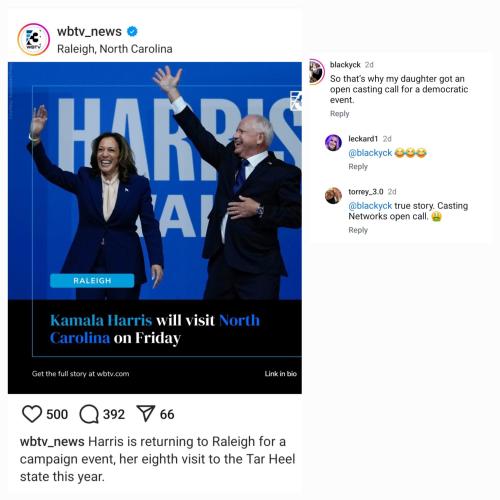Open comments via the speech bubble icon
This screenshot has height=500, width=500.
pos(89,414)
